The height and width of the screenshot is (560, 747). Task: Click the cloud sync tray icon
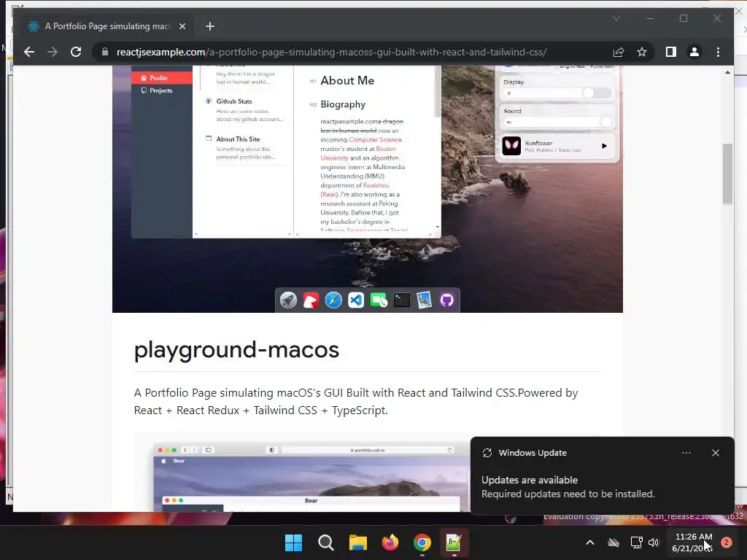pos(614,542)
